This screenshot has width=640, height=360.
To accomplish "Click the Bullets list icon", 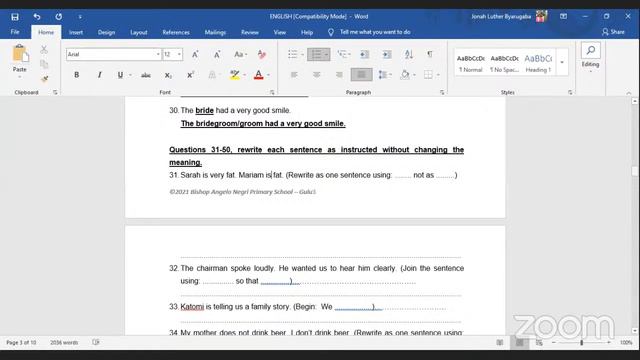I will click(293, 54).
